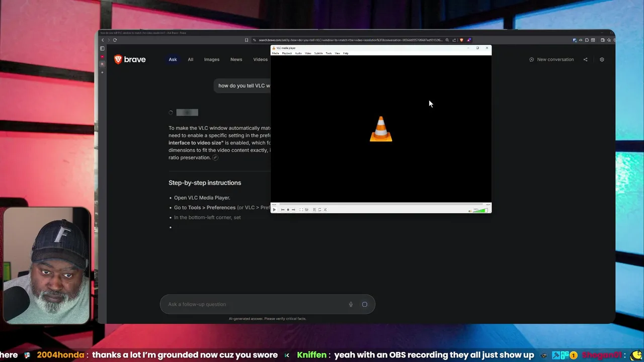
Task: Click the Brave browser address bar URL
Action: point(351,40)
